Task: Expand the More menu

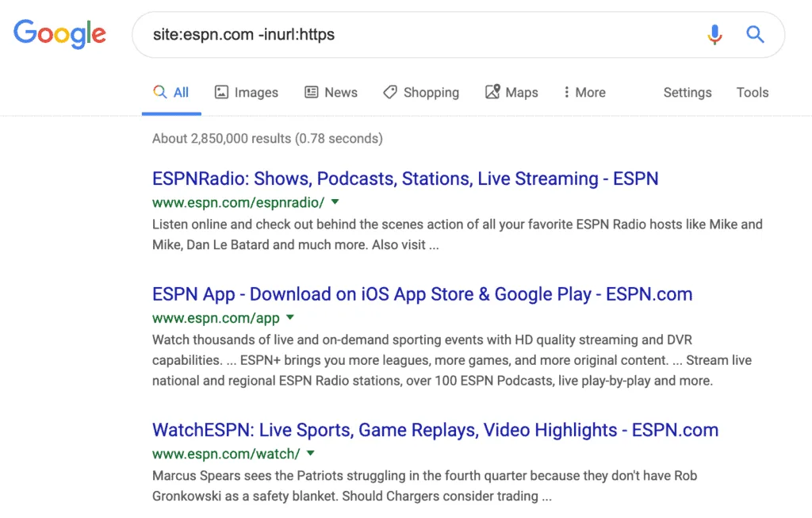Action: [x=584, y=93]
